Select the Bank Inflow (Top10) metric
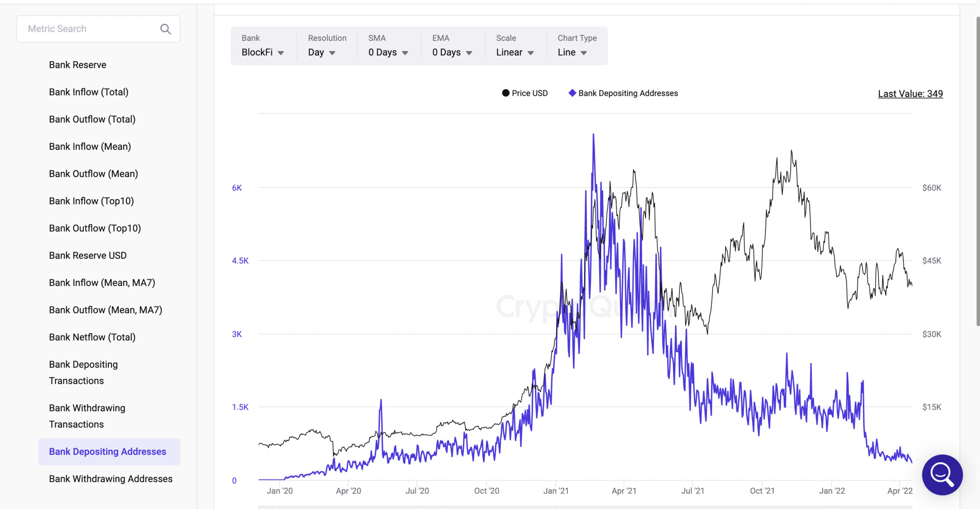The height and width of the screenshot is (509, 980). pyautogui.click(x=91, y=201)
